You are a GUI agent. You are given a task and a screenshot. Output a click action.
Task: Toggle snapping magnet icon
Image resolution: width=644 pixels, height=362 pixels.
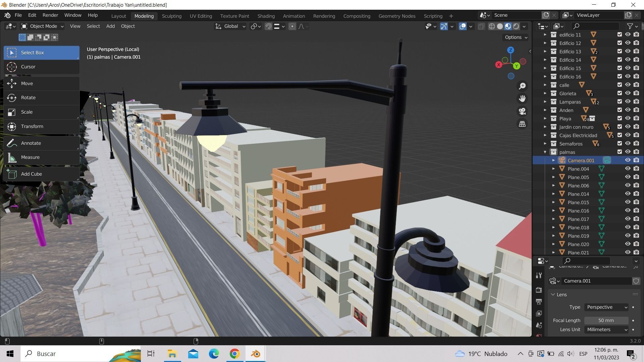point(268,26)
